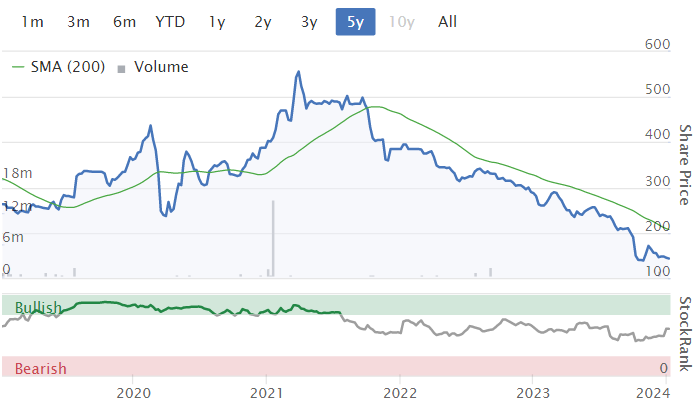Viewport: 699px width, 400px height.
Task: Select the 1y time range
Action: click(217, 22)
